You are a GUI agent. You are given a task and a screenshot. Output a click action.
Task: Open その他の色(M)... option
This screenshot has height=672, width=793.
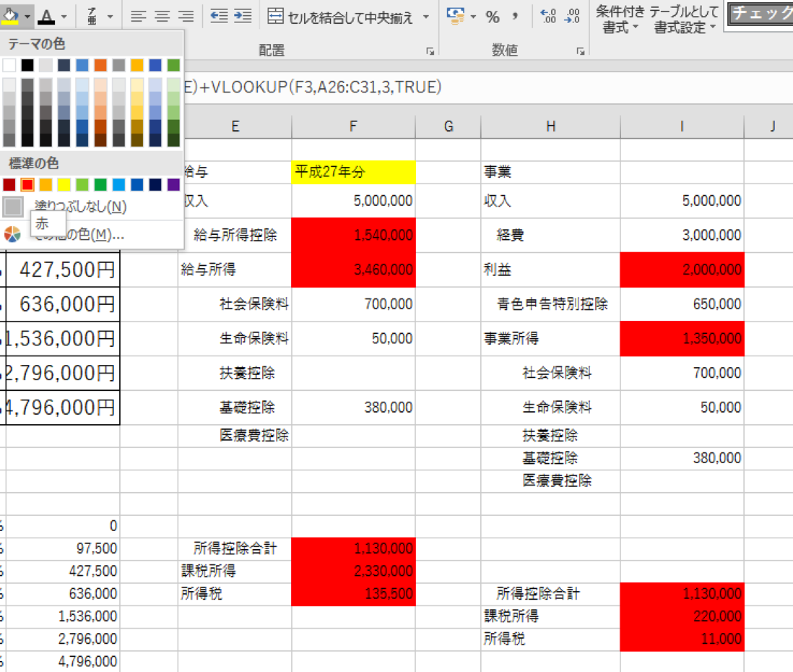[x=91, y=234]
